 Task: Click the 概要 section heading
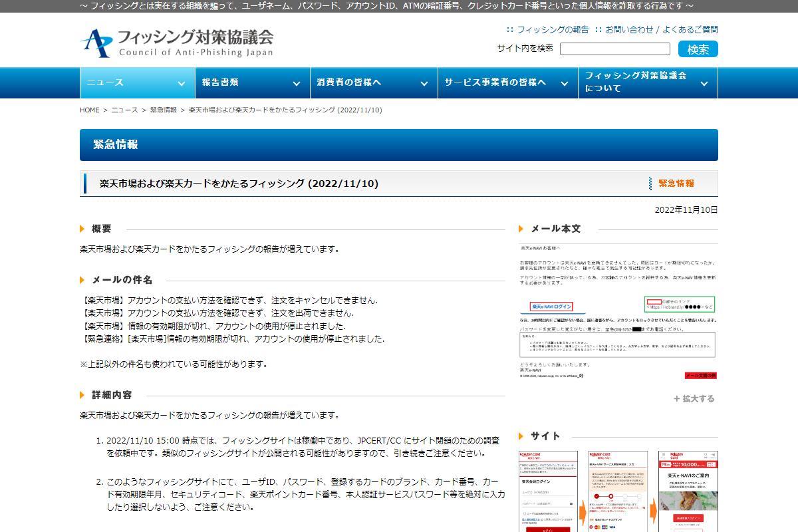(101, 229)
